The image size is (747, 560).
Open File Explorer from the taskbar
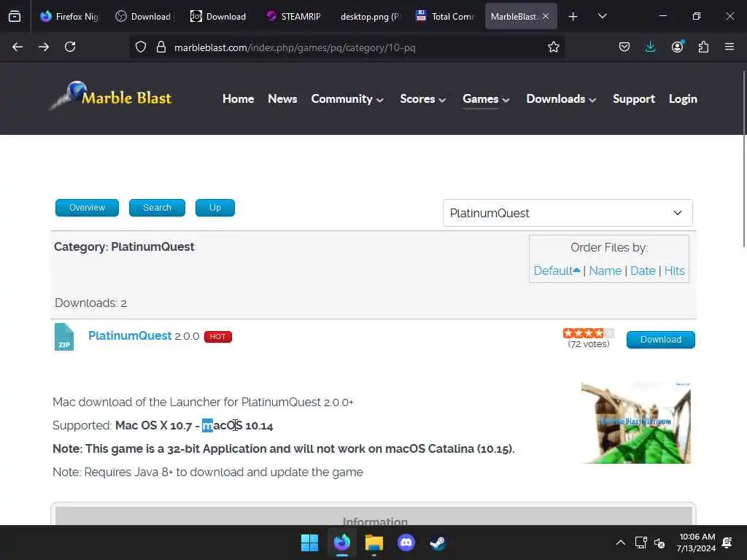click(x=374, y=542)
